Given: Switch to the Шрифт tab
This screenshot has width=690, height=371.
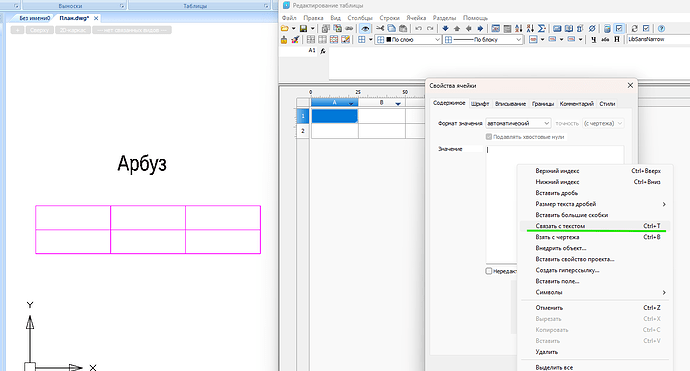Looking at the screenshot, I should (x=480, y=104).
